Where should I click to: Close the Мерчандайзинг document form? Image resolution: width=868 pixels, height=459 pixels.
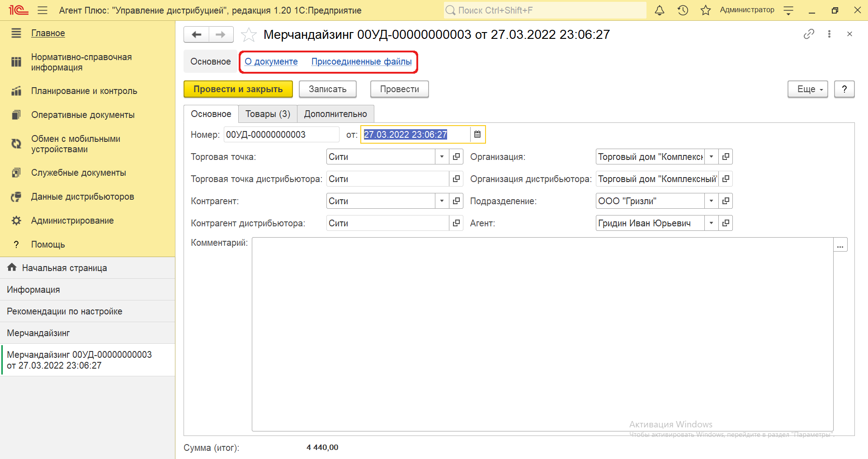pyautogui.click(x=849, y=34)
